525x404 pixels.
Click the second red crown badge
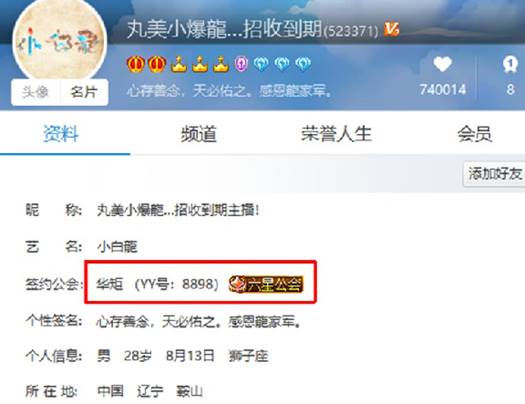point(157,64)
